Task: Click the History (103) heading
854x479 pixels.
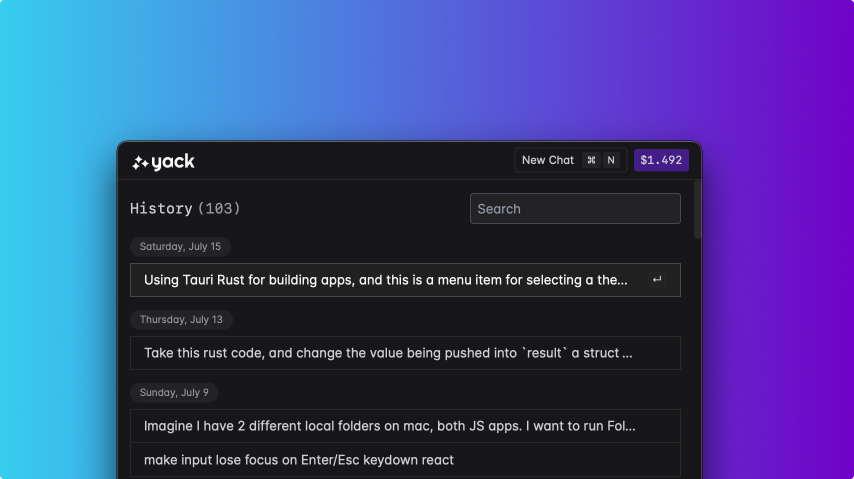Action: [185, 208]
